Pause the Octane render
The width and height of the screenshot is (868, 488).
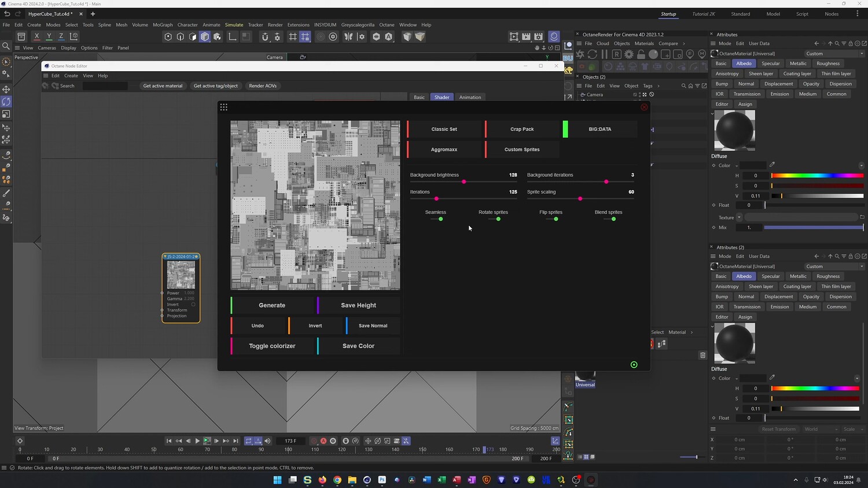click(605, 54)
